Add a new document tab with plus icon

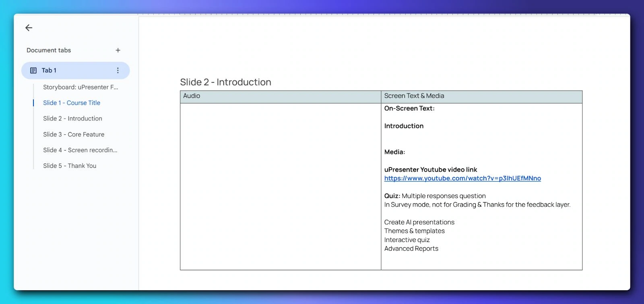(118, 50)
